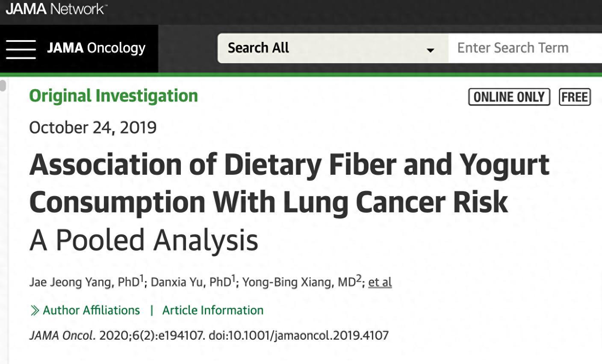
Task: Click the page scrollbar handle on left edge
Action: [3, 85]
